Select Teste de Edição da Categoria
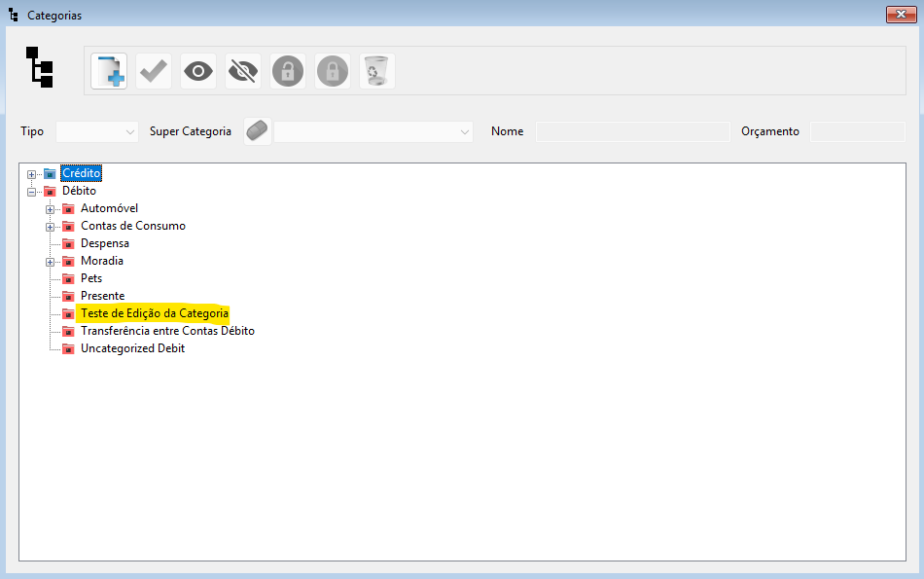924x579 pixels. 154,313
